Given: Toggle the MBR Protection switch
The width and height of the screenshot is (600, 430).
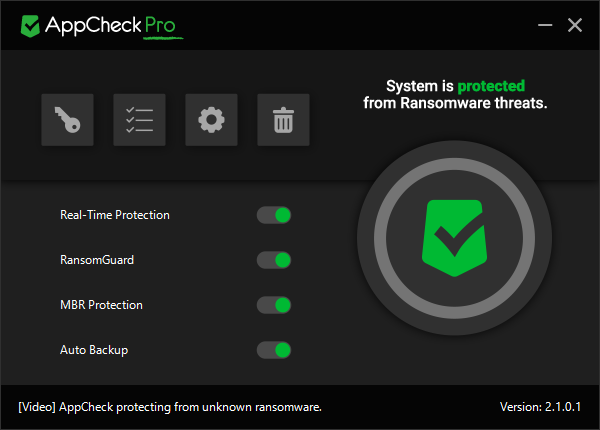Looking at the screenshot, I should pyautogui.click(x=274, y=305).
